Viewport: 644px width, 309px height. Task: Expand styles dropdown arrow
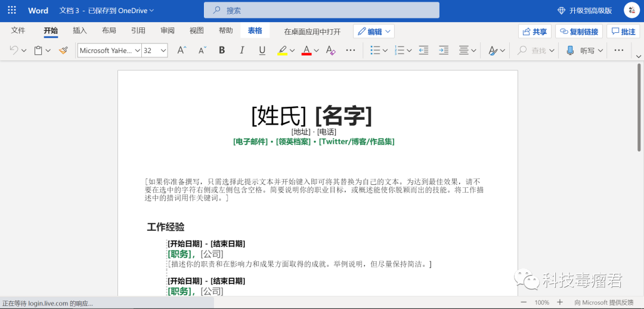pos(503,51)
